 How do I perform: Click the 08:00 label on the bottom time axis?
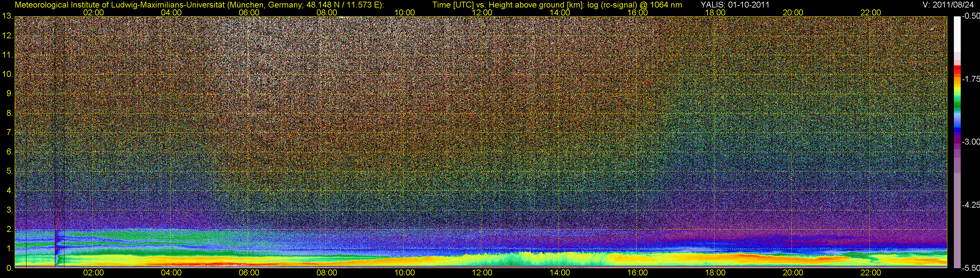coord(327,273)
